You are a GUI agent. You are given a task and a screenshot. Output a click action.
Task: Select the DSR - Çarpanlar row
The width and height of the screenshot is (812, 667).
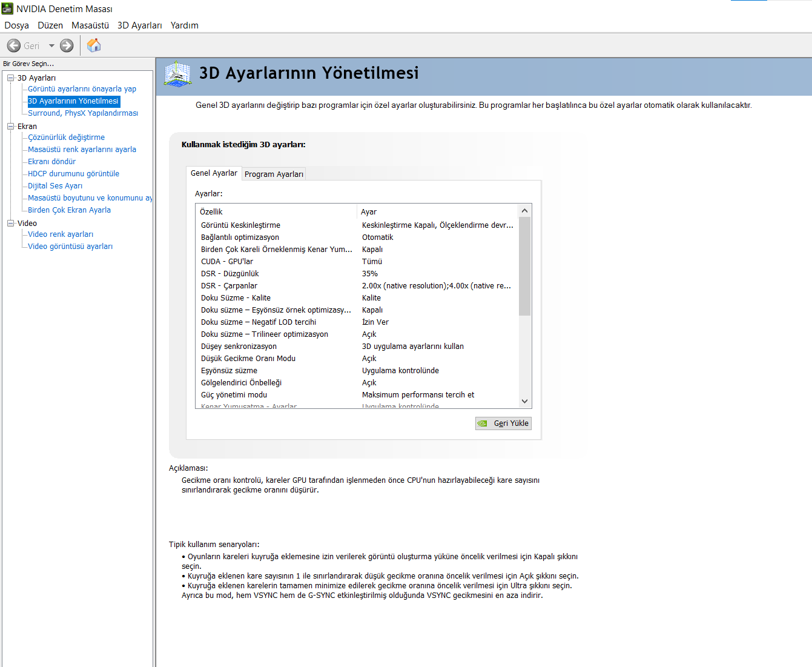[357, 286]
